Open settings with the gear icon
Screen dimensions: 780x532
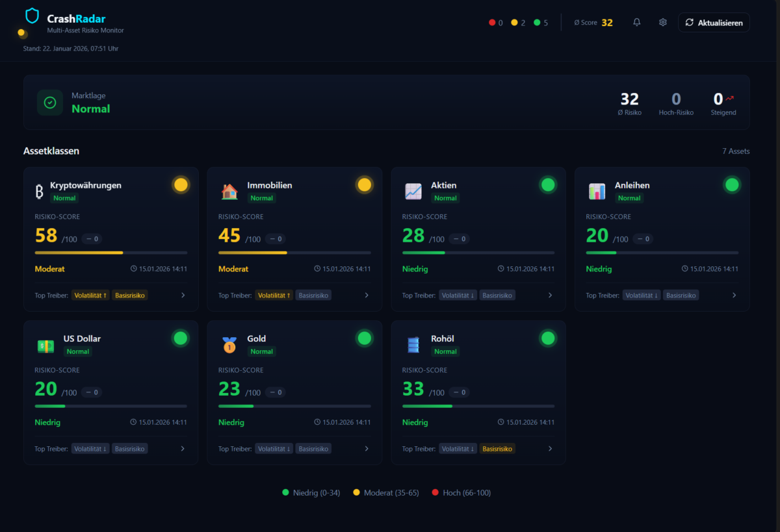662,22
